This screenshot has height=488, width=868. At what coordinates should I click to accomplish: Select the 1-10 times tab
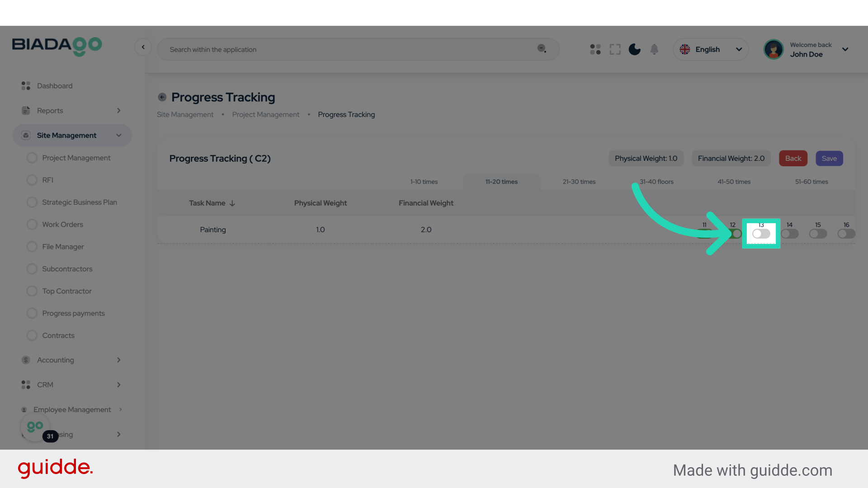pyautogui.click(x=424, y=182)
